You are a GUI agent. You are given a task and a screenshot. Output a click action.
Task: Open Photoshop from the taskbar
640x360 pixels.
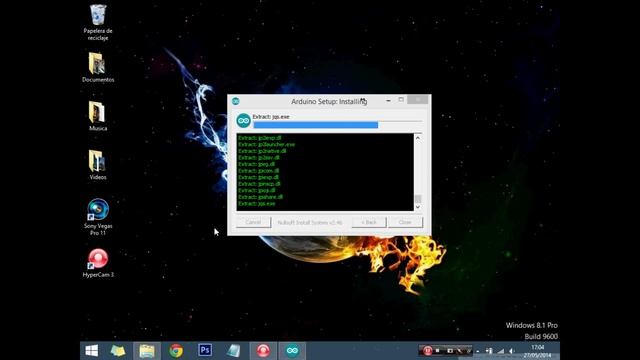tap(205, 350)
